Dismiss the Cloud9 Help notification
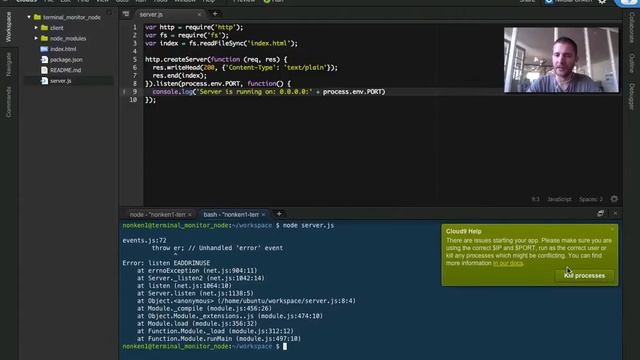 click(x=612, y=229)
